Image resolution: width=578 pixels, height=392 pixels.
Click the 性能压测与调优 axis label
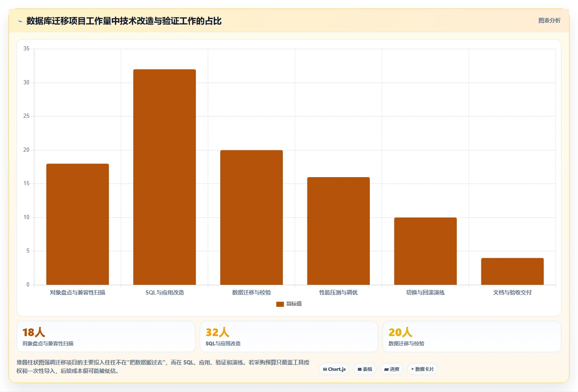coord(338,292)
